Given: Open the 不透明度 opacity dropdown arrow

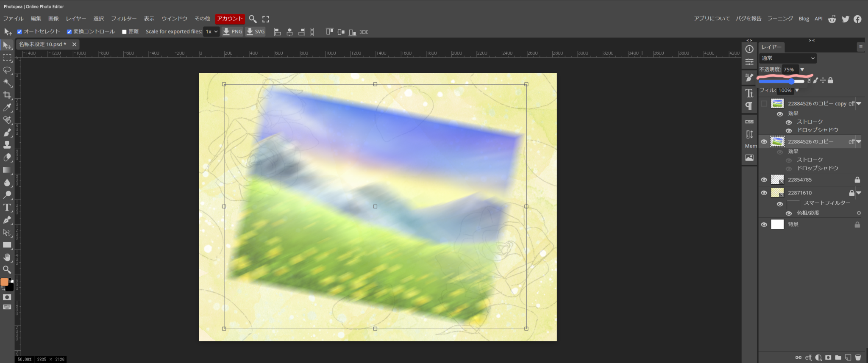Looking at the screenshot, I should coord(802,69).
